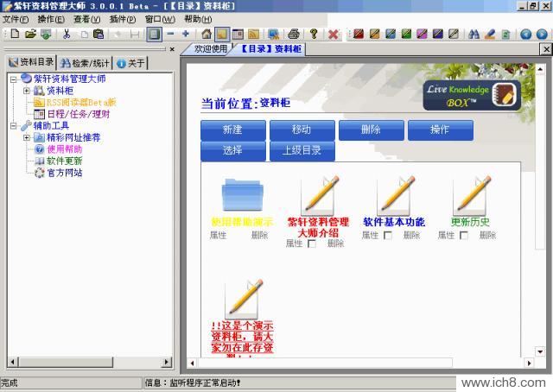This screenshot has height=392, width=553.
Task: Click the monitor toolbar icon
Action: point(273,35)
